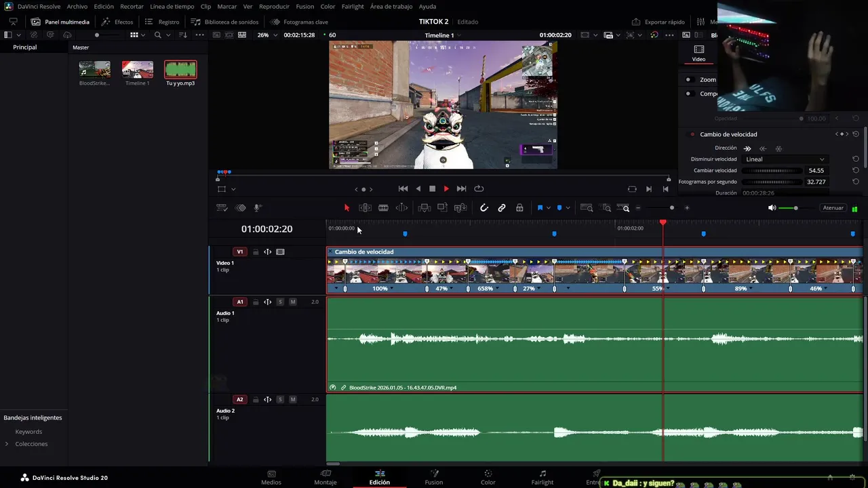Open the Fairlight menu in menu bar

(x=353, y=6)
